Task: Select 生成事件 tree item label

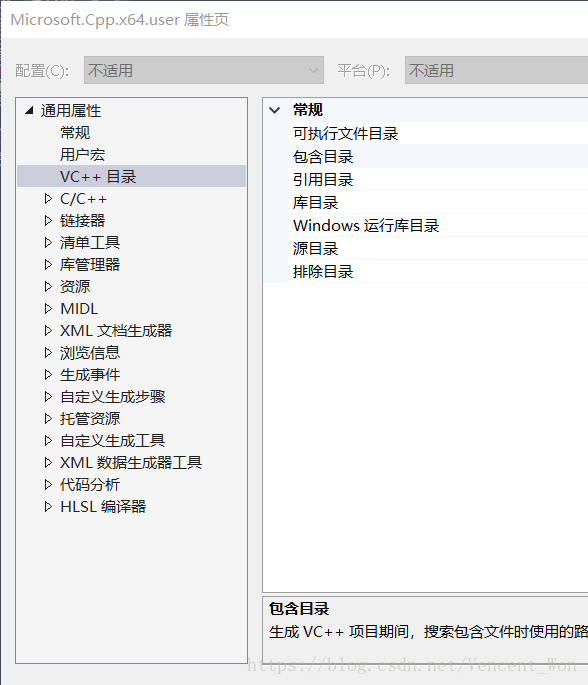Action: pyautogui.click(x=90, y=374)
